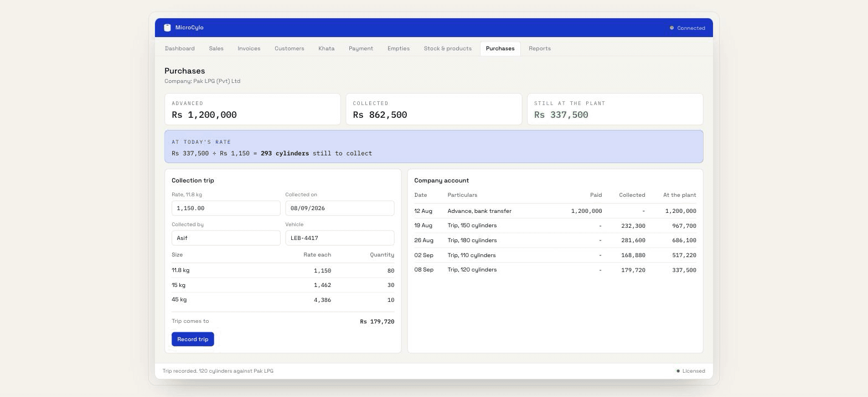Image resolution: width=868 pixels, height=397 pixels.
Task: Click at-the-plant balance 686,100
Action: (684, 241)
